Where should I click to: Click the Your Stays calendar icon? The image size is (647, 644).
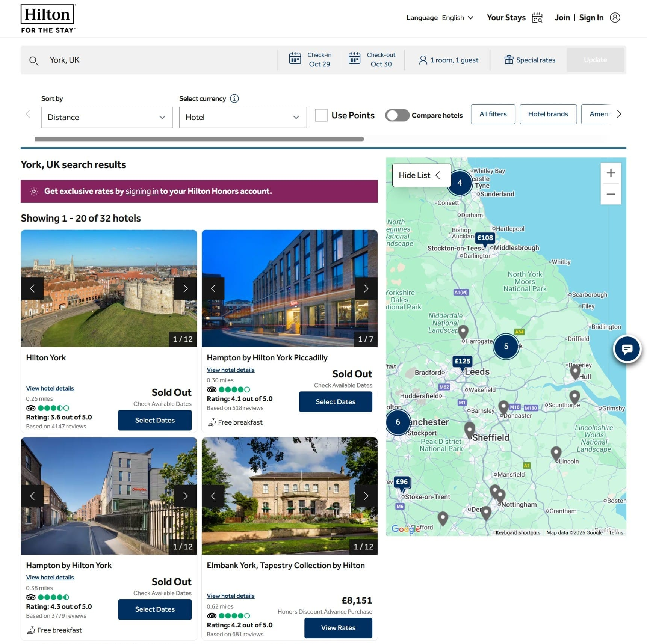pyautogui.click(x=537, y=18)
